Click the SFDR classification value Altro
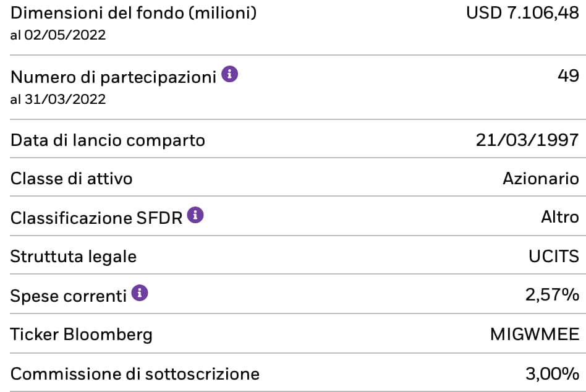The image size is (586, 392). (559, 217)
